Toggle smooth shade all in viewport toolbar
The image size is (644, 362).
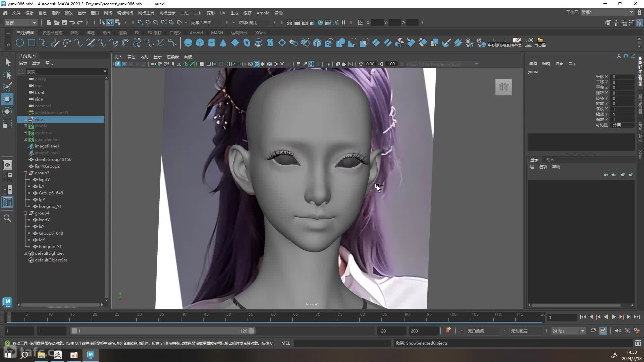pos(257,64)
